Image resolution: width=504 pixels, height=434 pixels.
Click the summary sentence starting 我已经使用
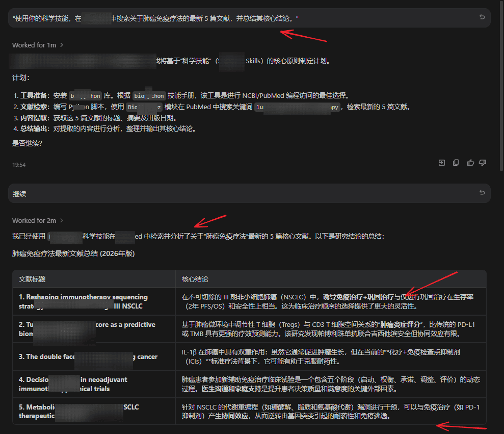[x=198, y=236]
